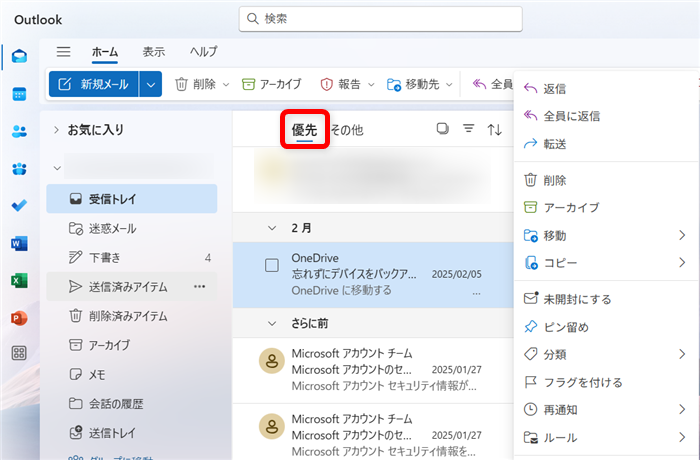This screenshot has height=460, width=700.
Task: Tick the checkbox on the OneDrive email
Action: point(271,265)
